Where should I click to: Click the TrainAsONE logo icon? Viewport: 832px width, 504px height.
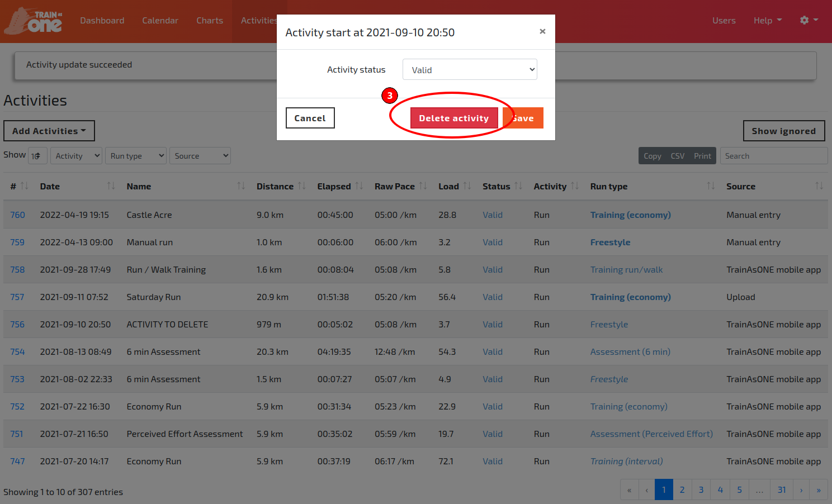34,21
